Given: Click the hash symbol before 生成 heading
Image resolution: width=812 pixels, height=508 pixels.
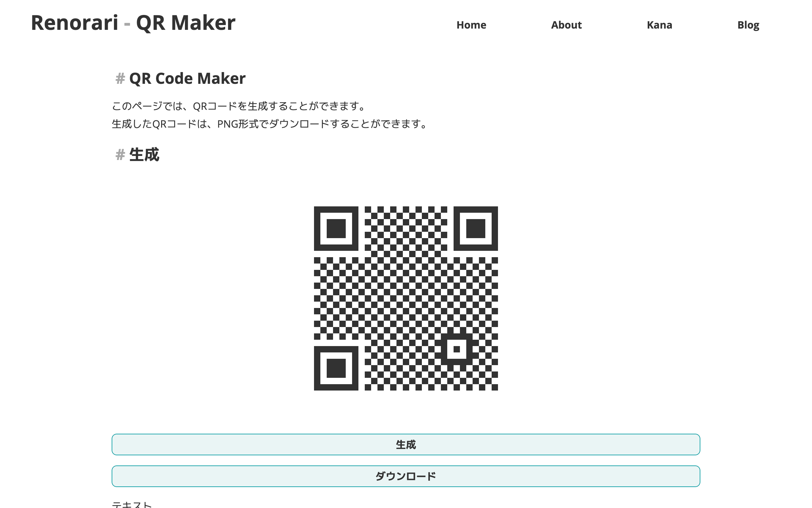Looking at the screenshot, I should 120,155.
